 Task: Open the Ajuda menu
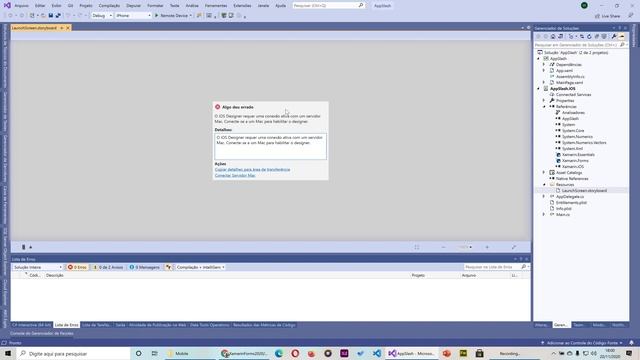point(280,6)
